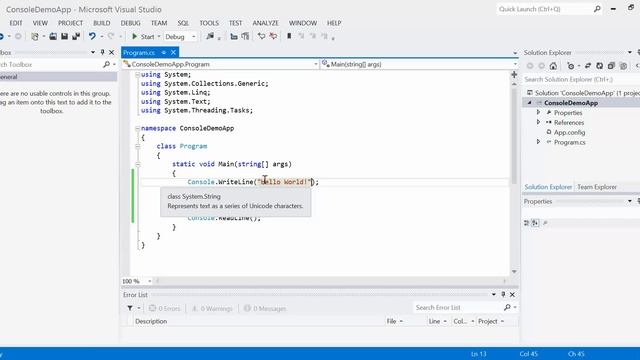Open the VIEW menu
The width and height of the screenshot is (640, 360).
pos(40,23)
